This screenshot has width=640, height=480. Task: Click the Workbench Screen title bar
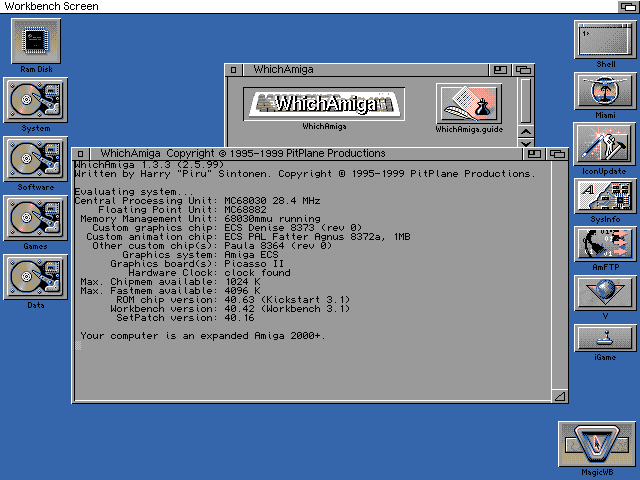point(309,7)
